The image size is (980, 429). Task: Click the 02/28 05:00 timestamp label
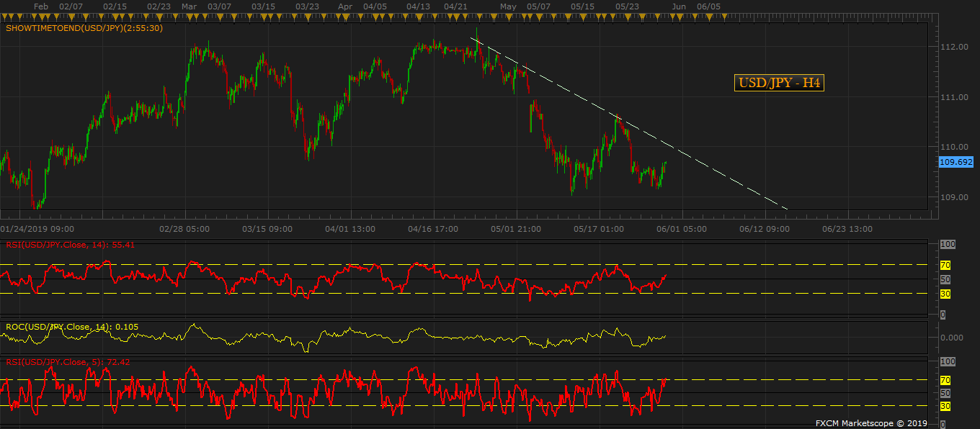click(184, 230)
